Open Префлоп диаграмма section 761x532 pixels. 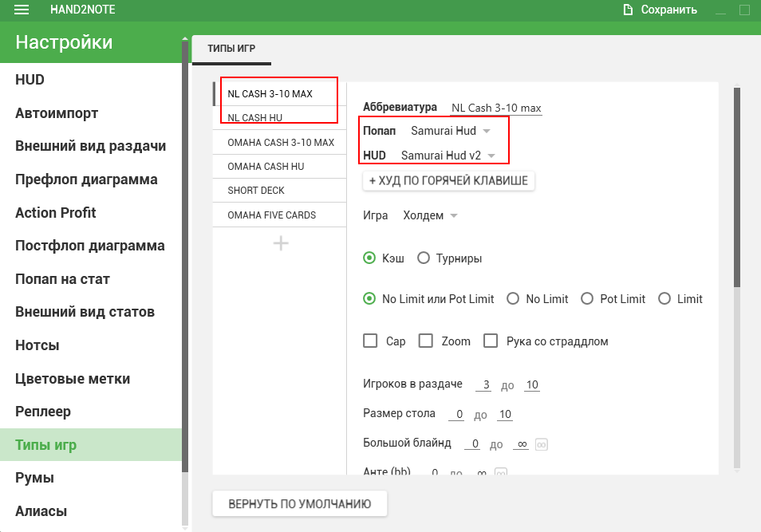point(91,179)
